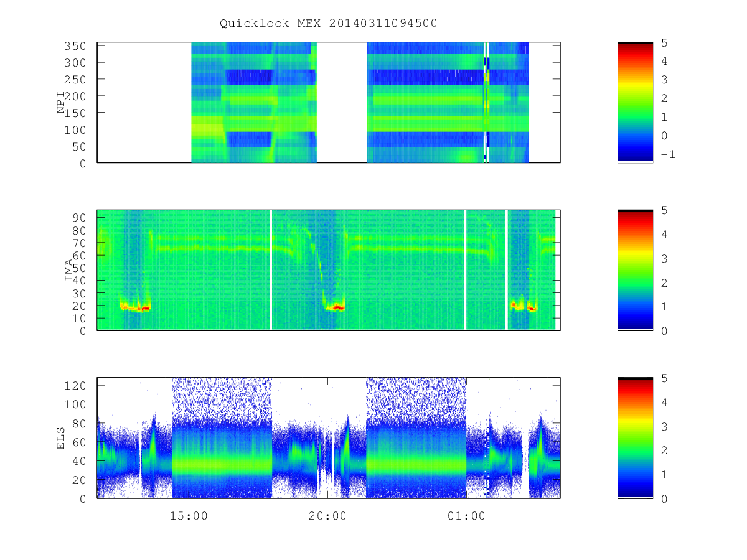Click the IMA spectrogram panel
The width and height of the screenshot is (747, 560).
pos(329,270)
